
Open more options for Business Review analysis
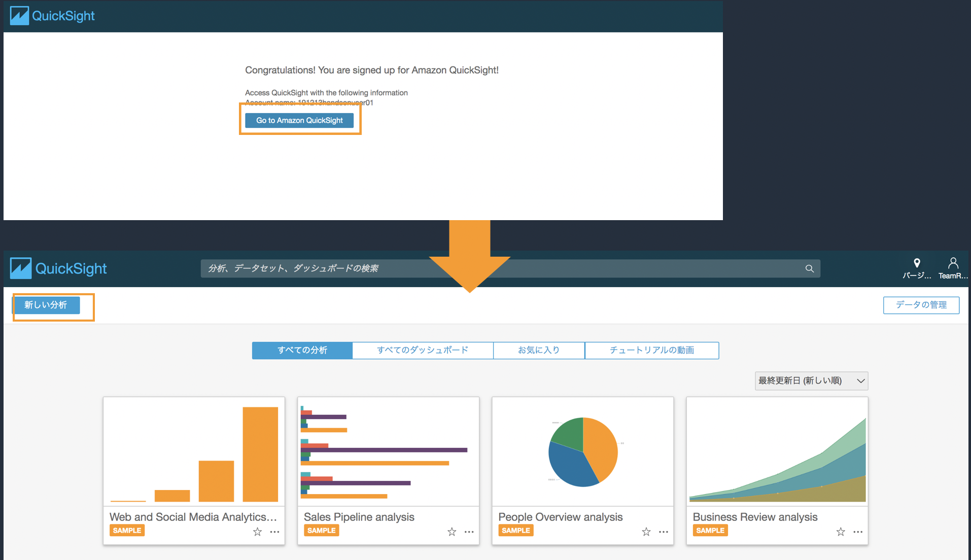pos(858,532)
